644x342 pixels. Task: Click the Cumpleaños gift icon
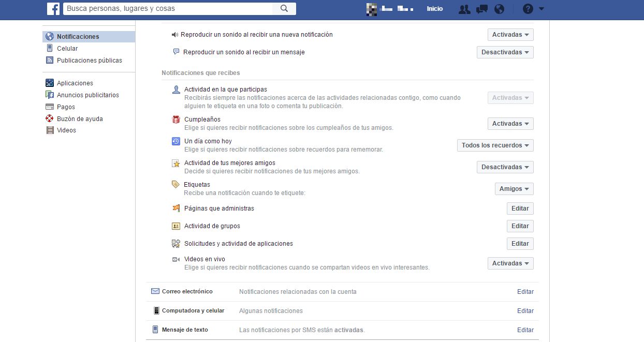[x=176, y=120]
